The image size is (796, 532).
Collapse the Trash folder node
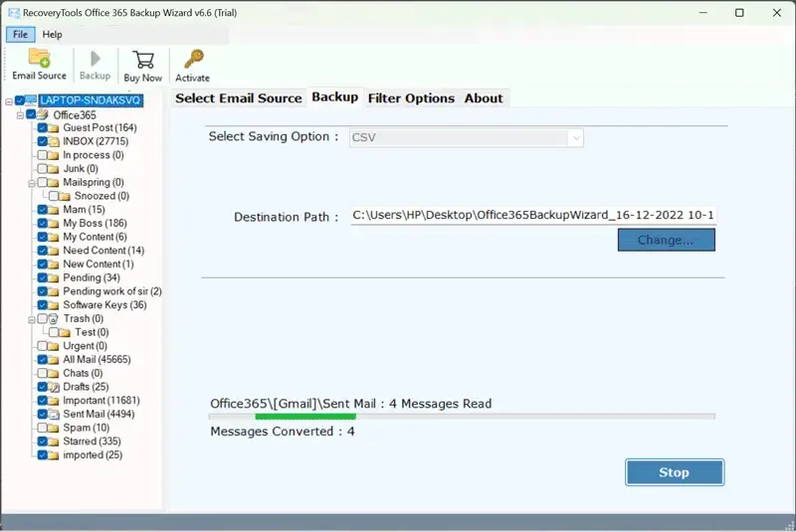(x=32, y=319)
